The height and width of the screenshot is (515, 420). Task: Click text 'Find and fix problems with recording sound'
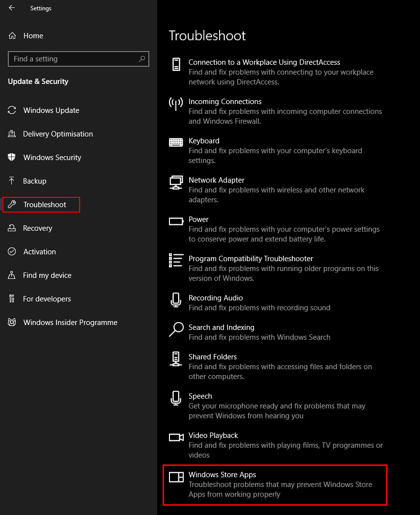point(259,308)
